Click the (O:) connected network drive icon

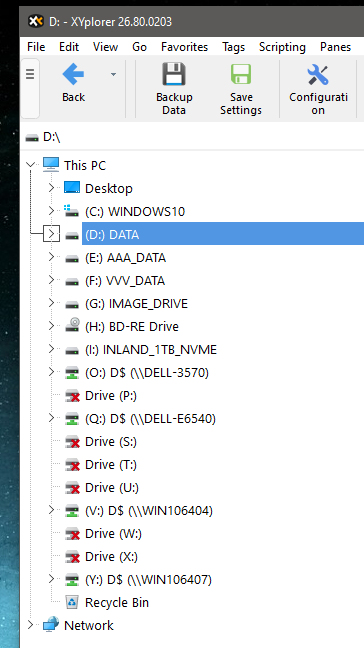pos(72,373)
